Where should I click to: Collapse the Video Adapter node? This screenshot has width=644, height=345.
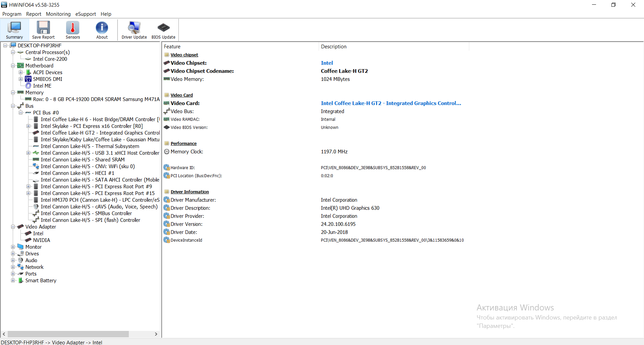13,227
